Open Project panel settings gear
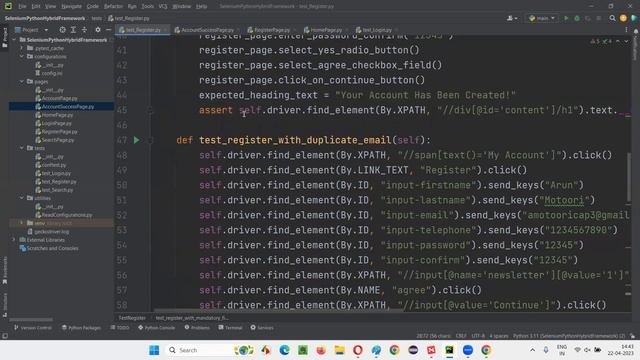 [98, 30]
